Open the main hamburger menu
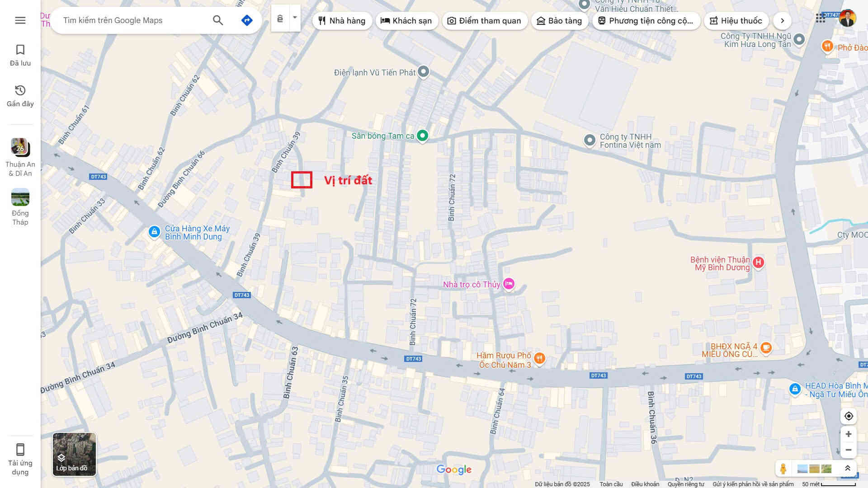 click(20, 20)
